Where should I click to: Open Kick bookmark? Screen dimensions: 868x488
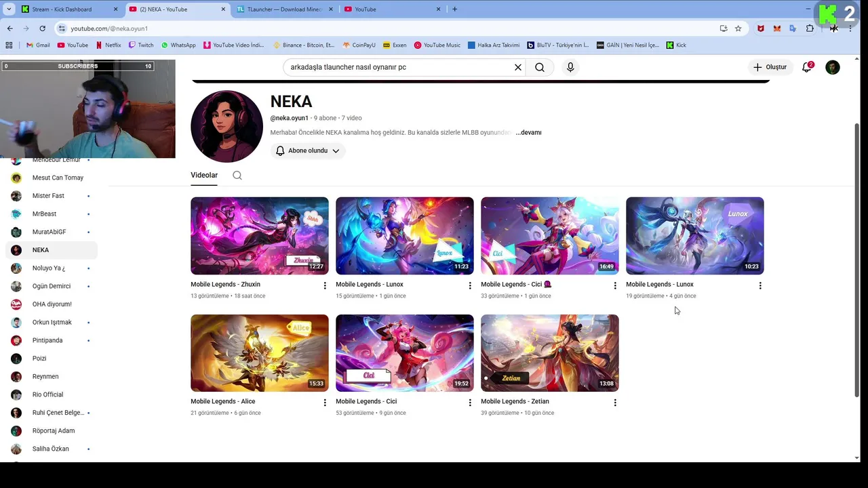pos(676,45)
